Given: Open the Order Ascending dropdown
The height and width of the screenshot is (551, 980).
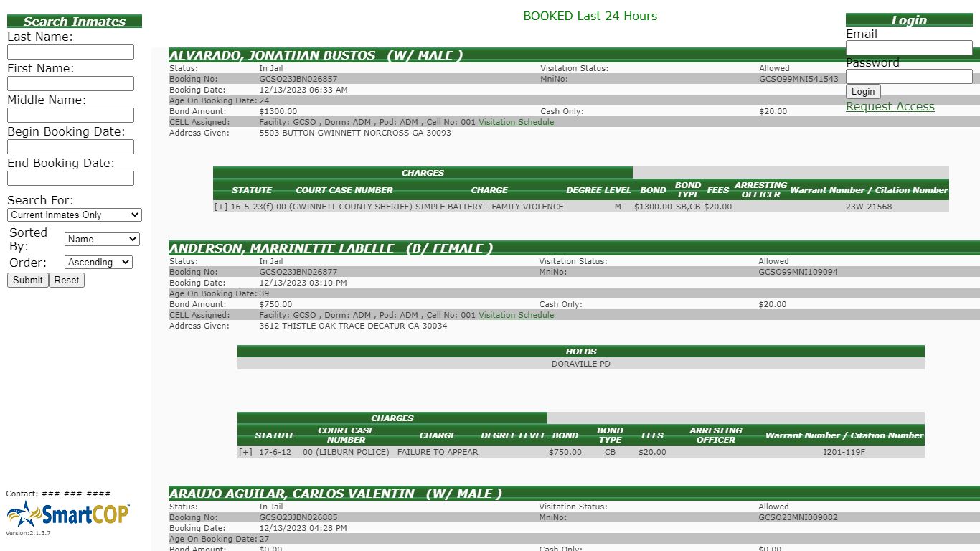Looking at the screenshot, I should (98, 262).
